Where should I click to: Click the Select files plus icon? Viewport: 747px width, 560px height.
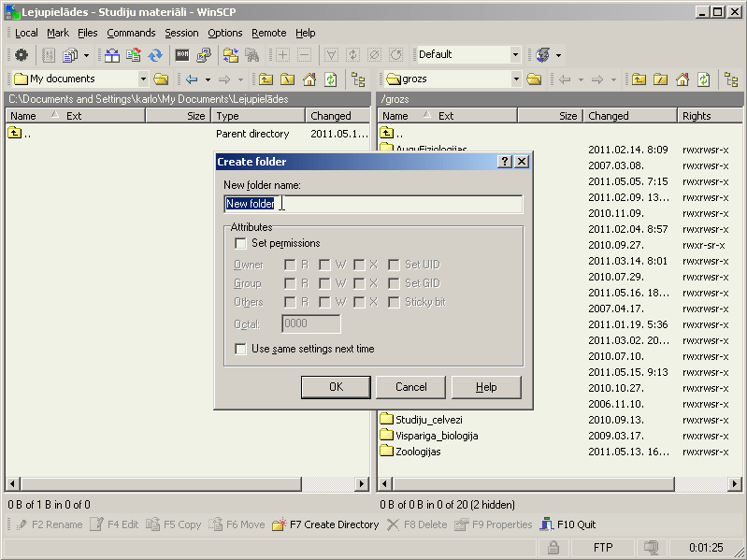(282, 55)
